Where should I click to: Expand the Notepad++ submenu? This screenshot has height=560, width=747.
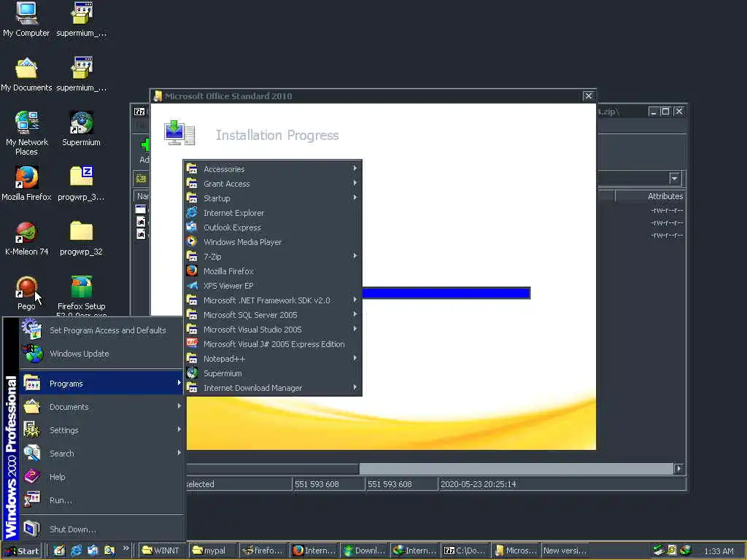tap(273, 359)
